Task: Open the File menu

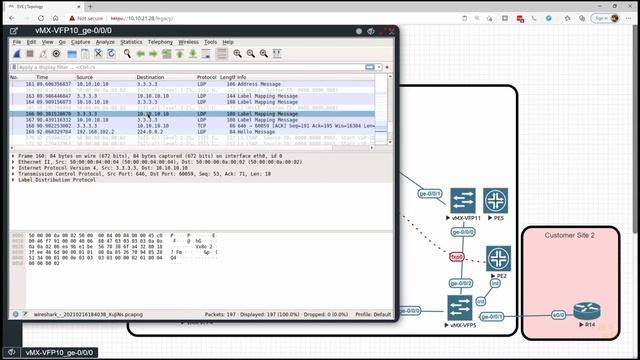Action: pos(17,42)
